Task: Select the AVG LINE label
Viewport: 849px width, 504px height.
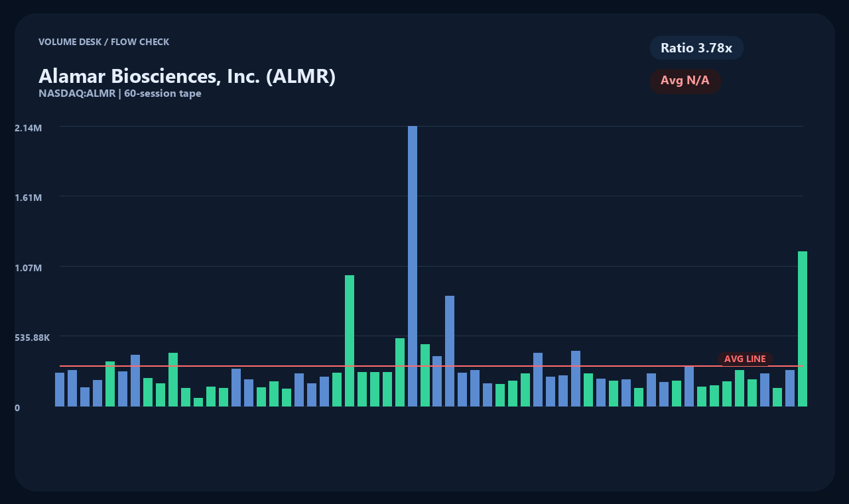Action: coord(745,359)
